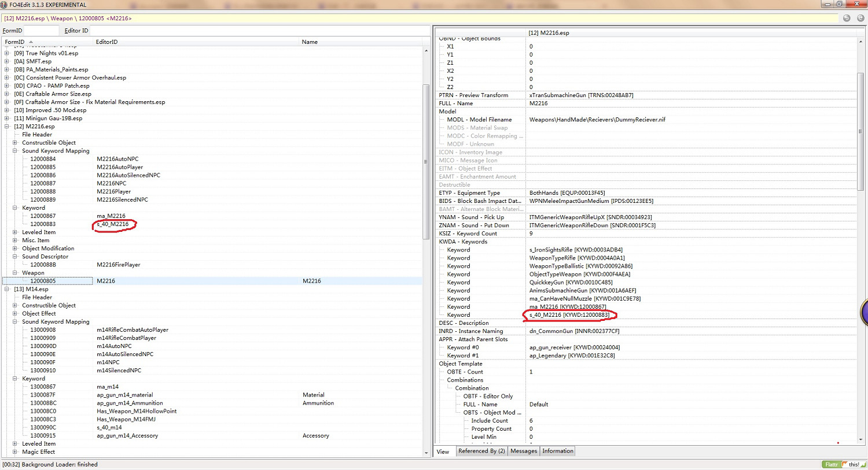Click the navigate back arrow icon
868x470 pixels.
pos(847,18)
